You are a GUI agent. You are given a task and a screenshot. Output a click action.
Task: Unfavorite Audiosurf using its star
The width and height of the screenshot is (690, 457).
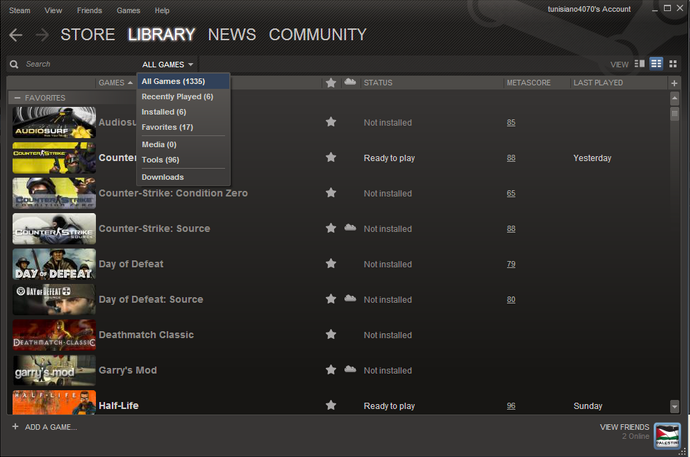point(331,122)
